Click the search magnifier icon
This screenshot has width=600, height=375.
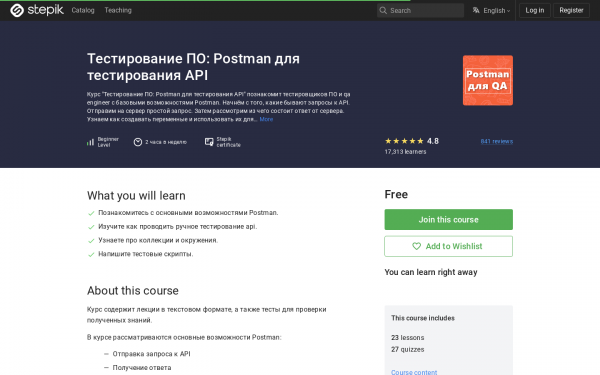click(x=383, y=10)
